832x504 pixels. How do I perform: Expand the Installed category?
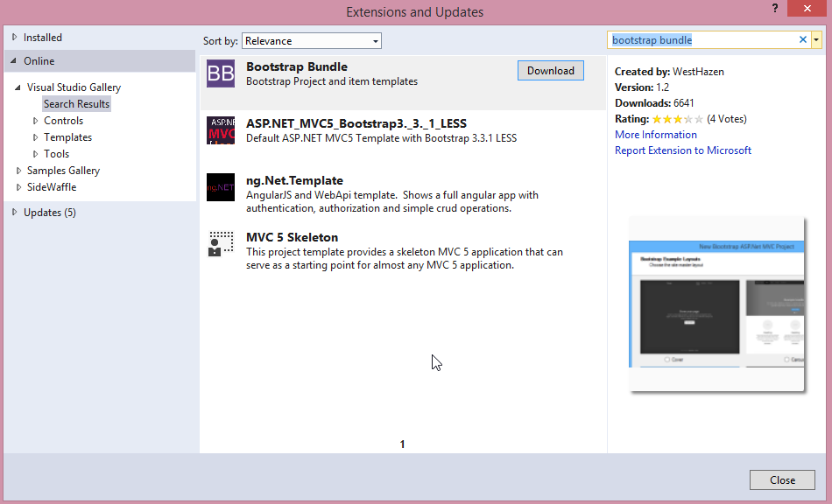click(x=14, y=37)
